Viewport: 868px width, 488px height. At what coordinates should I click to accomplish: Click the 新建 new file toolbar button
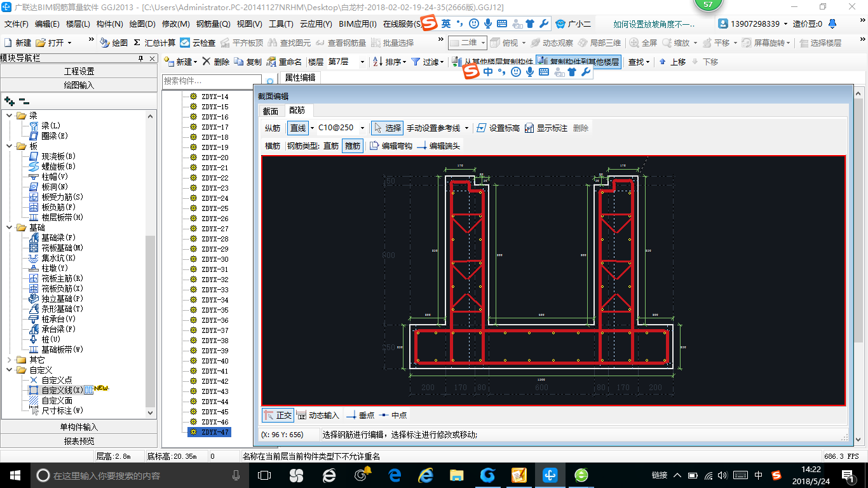click(x=18, y=43)
